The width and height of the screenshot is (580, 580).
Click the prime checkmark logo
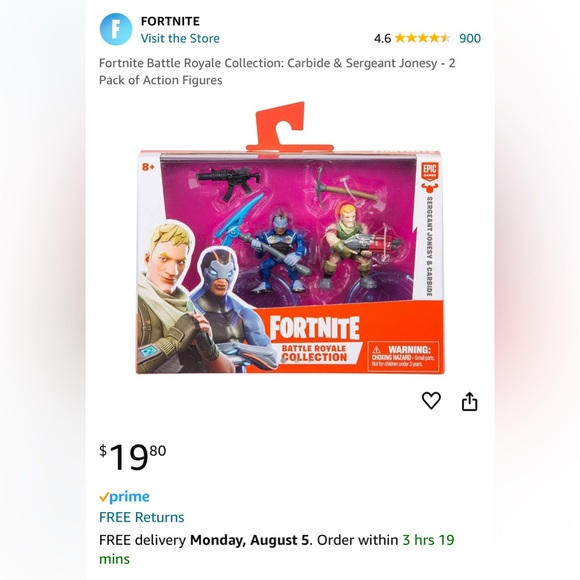(124, 497)
